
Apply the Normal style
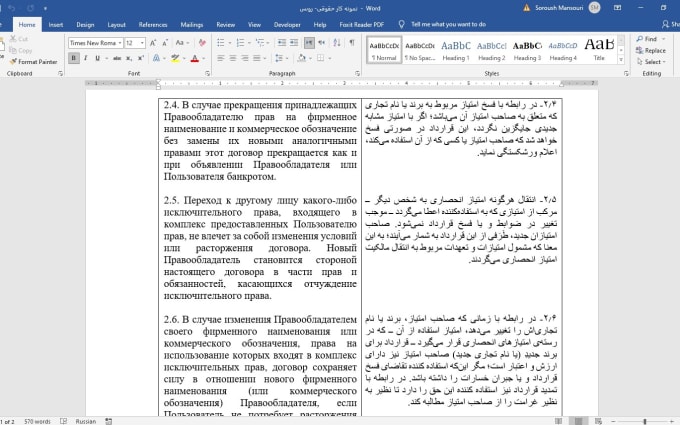coord(384,50)
